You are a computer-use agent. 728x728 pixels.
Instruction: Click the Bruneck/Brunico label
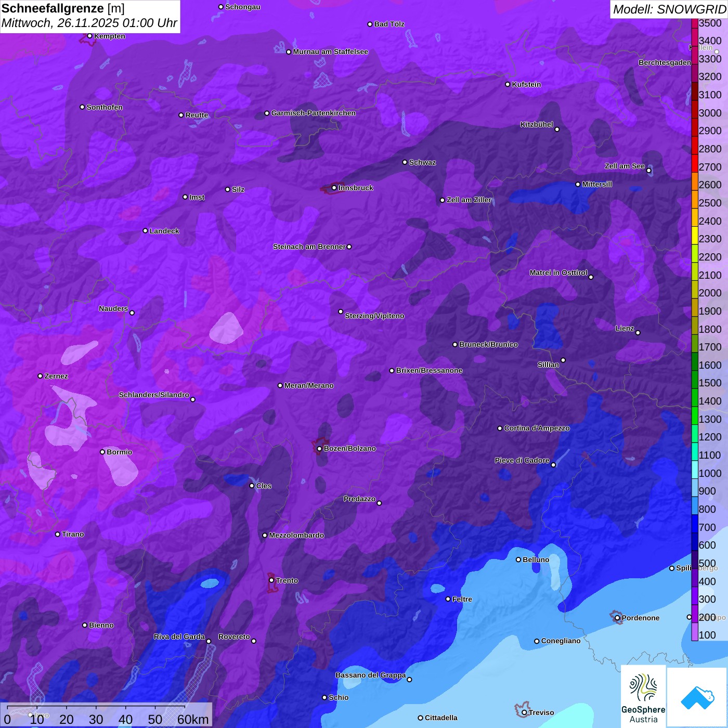coord(488,344)
